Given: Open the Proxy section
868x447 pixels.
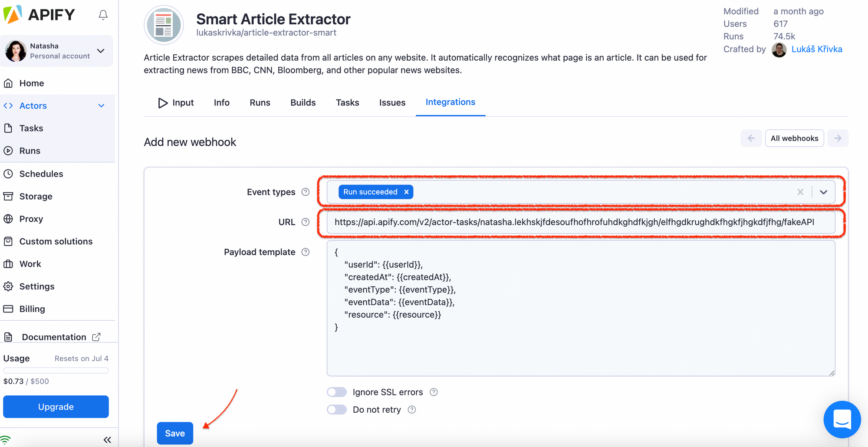Looking at the screenshot, I should click(x=31, y=219).
